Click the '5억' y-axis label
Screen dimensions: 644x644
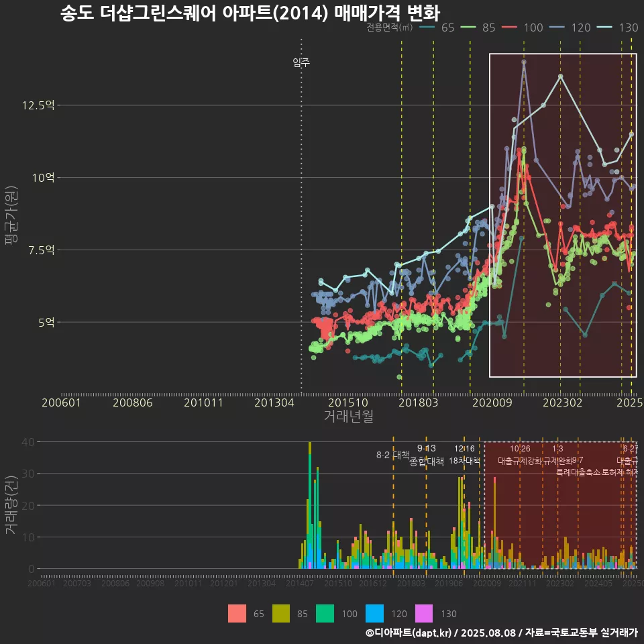point(46,323)
